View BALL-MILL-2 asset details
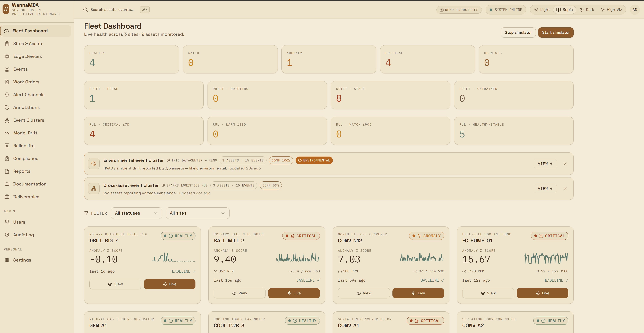Image resolution: width=644 pixels, height=333 pixels. (x=239, y=293)
